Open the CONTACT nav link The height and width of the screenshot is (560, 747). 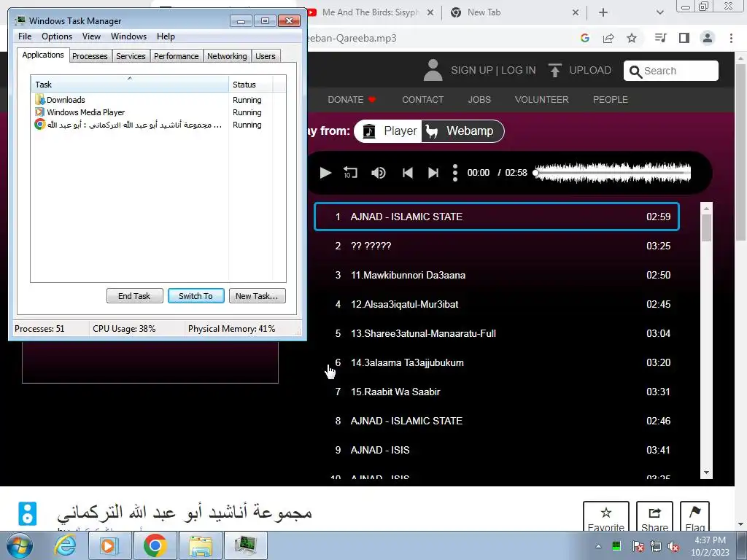(422, 99)
